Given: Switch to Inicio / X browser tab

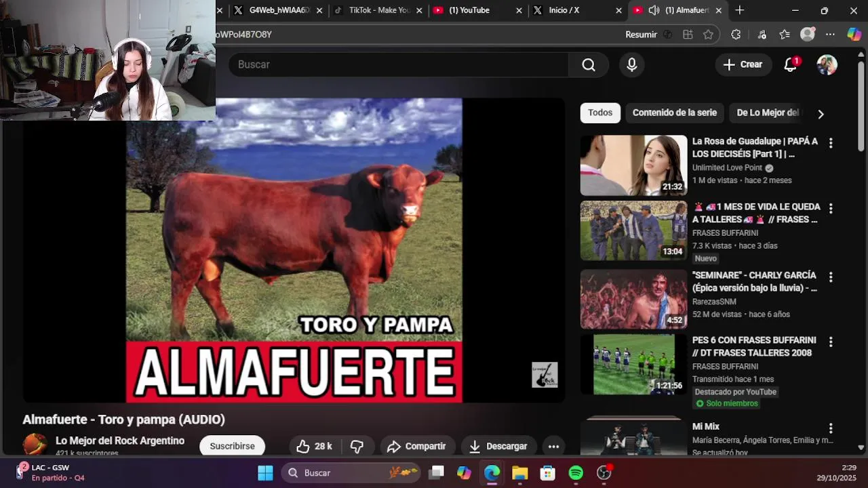Looking at the screenshot, I should 577,10.
